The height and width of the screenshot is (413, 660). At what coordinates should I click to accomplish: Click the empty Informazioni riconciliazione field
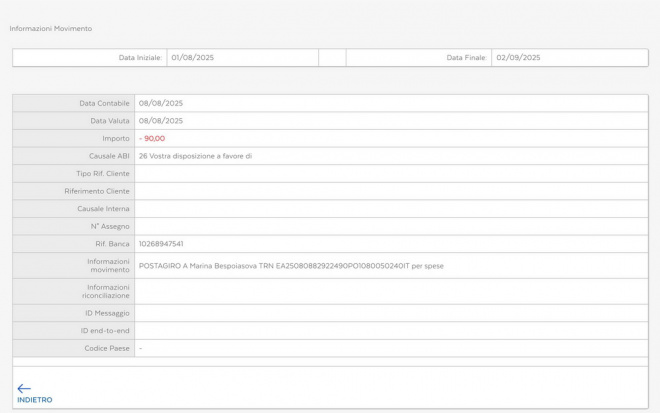[390, 291]
